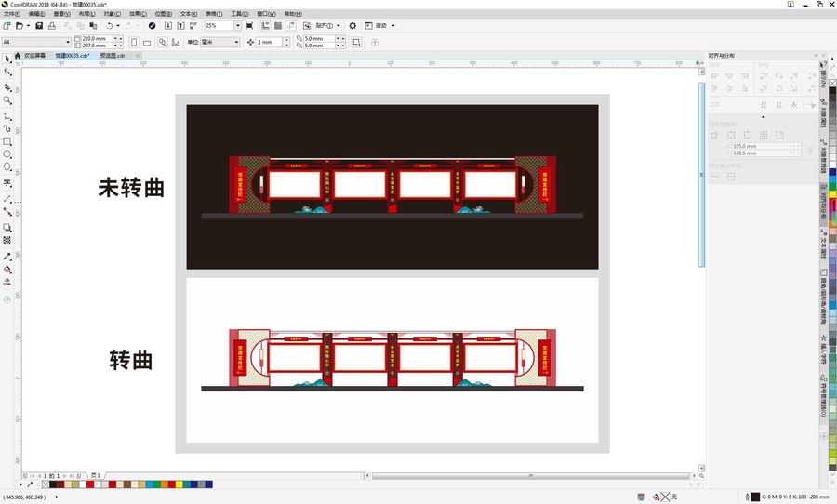
Task: Select the Color Eyedropper tool in toolbox
Action: point(7,257)
